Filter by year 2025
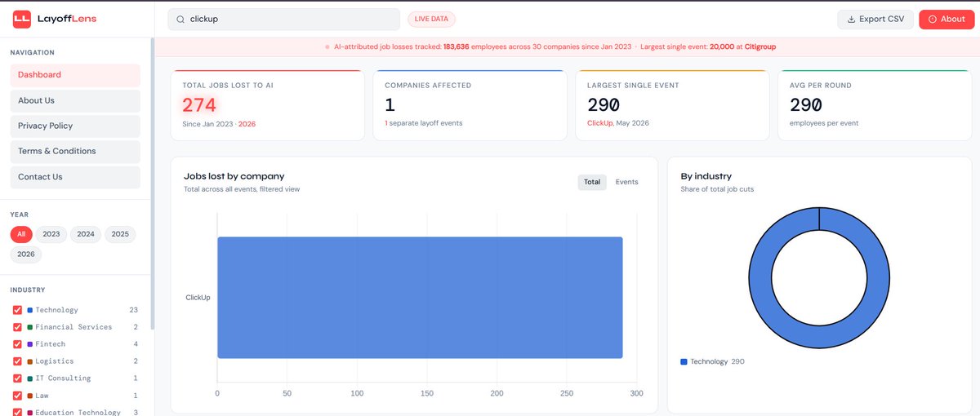This screenshot has width=980, height=416. point(120,234)
